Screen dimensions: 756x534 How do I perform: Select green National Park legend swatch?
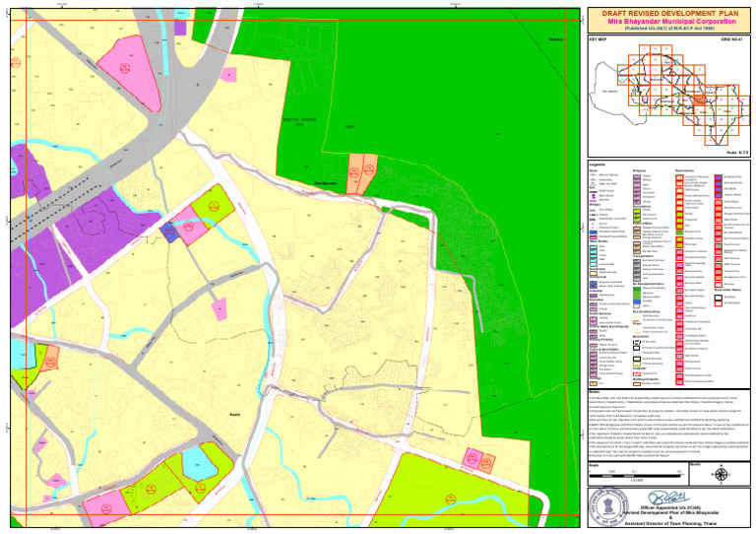(x=637, y=289)
